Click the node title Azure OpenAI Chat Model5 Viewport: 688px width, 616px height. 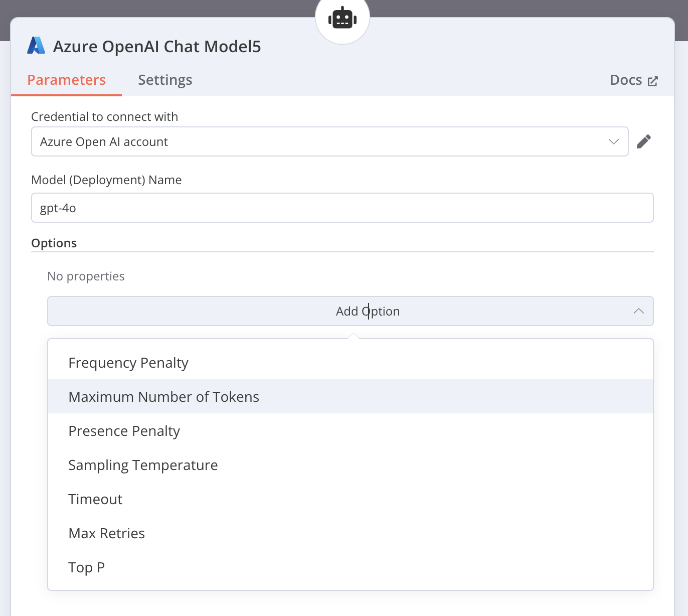click(x=157, y=47)
